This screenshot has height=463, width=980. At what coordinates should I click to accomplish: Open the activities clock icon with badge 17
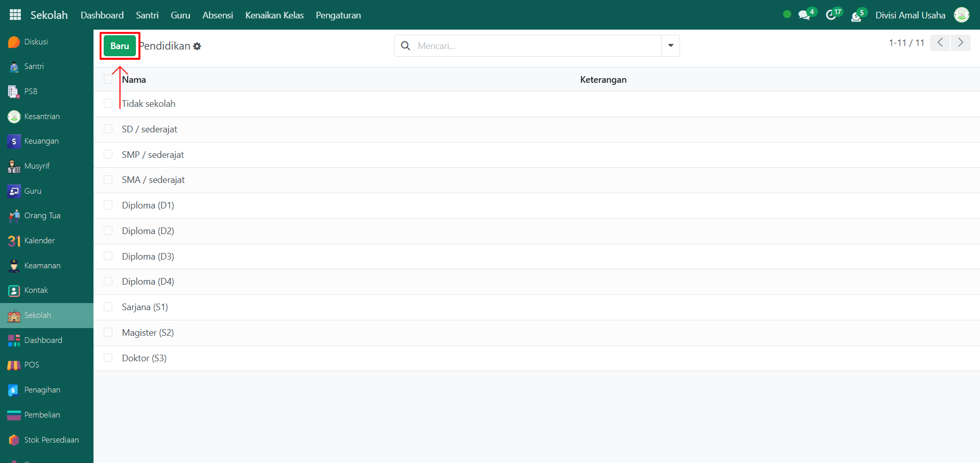pos(831,15)
